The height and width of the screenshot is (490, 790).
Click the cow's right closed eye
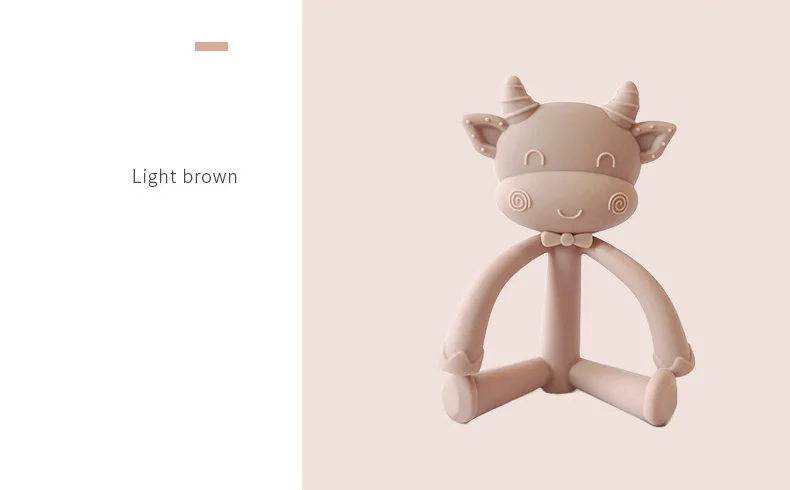click(606, 160)
